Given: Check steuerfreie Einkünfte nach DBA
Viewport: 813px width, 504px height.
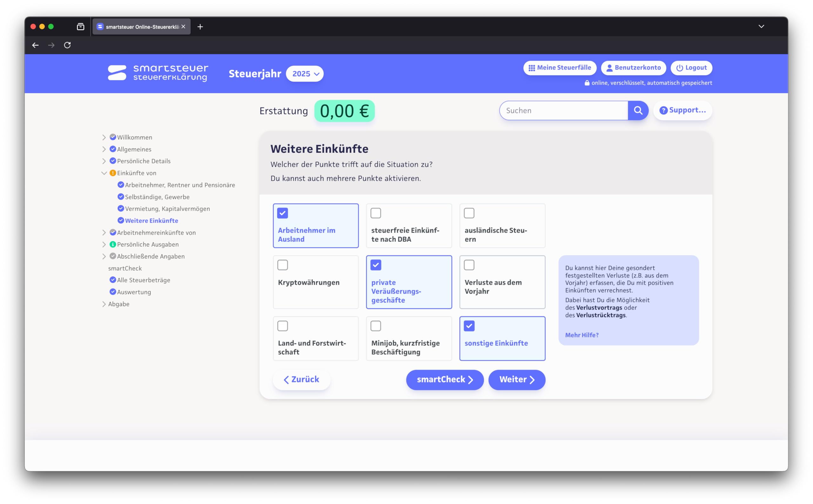Looking at the screenshot, I should click(x=376, y=213).
